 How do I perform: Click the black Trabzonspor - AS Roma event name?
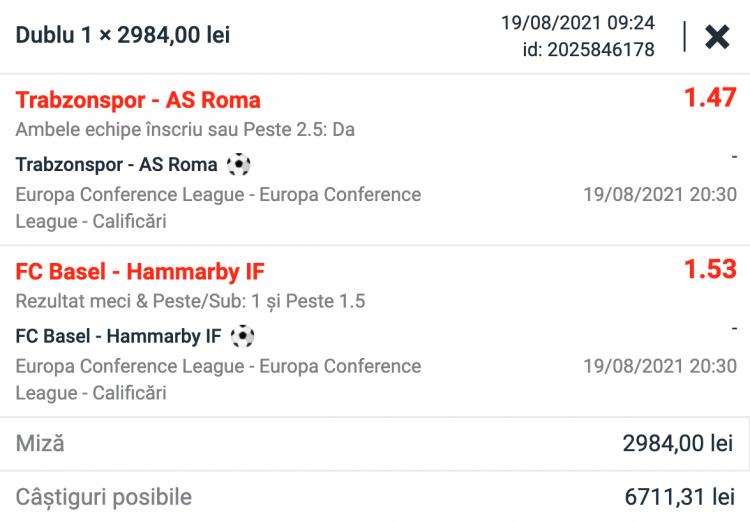point(116,165)
